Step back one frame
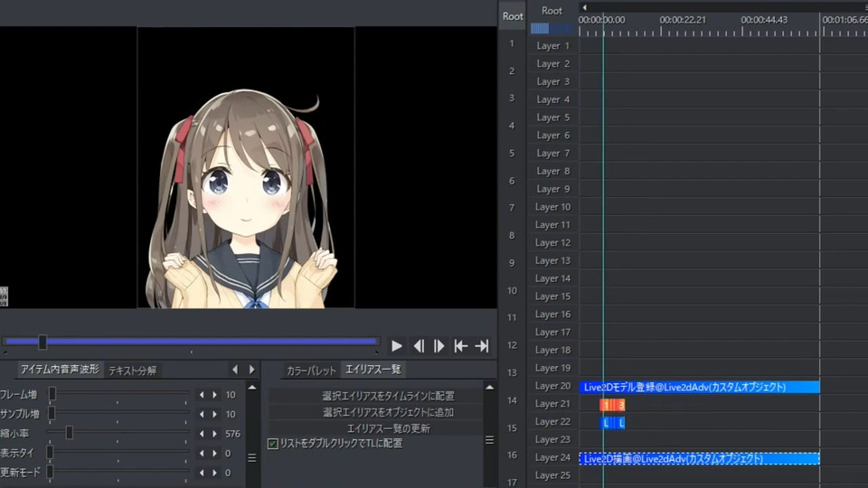This screenshot has width=868, height=488. point(419,346)
